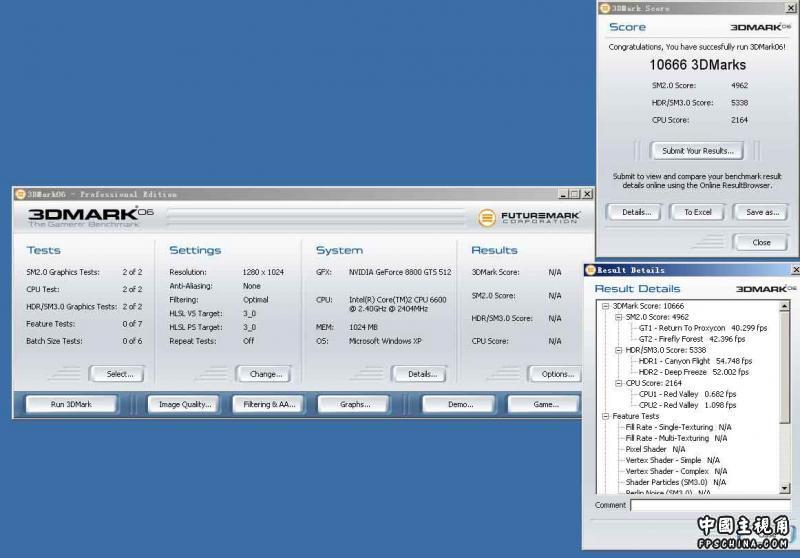
Task: Click the Select... button under Tests
Action: tap(117, 374)
